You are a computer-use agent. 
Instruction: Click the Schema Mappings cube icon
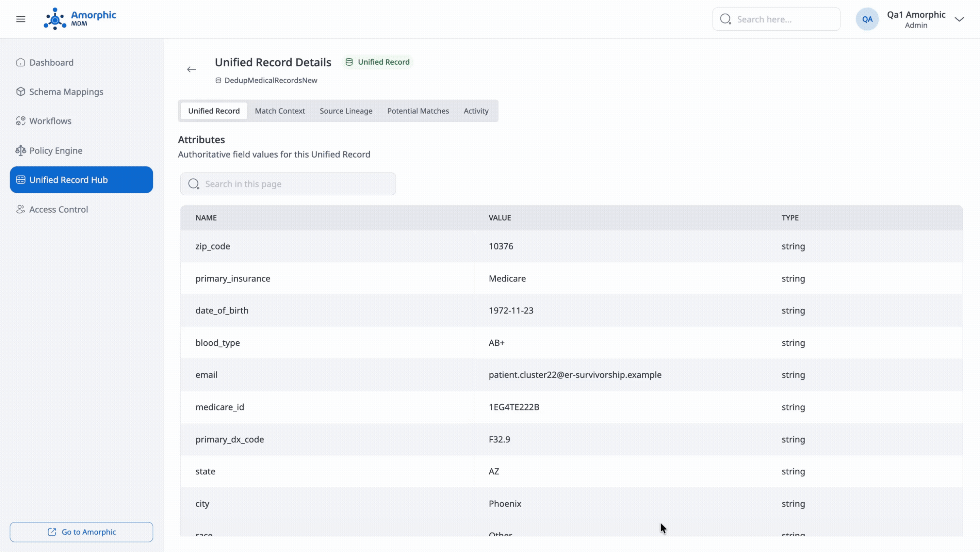tap(20, 92)
